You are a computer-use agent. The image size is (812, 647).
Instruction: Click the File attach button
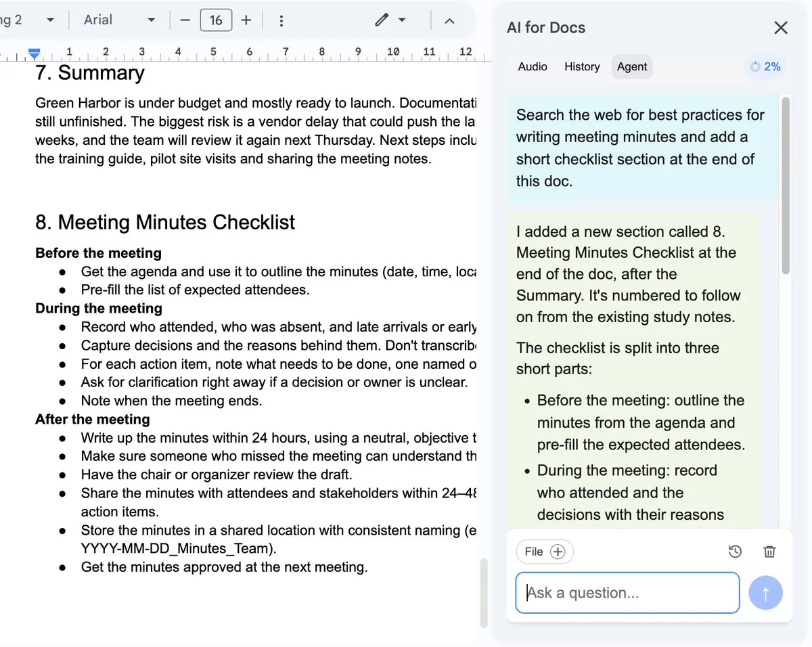[x=545, y=552]
